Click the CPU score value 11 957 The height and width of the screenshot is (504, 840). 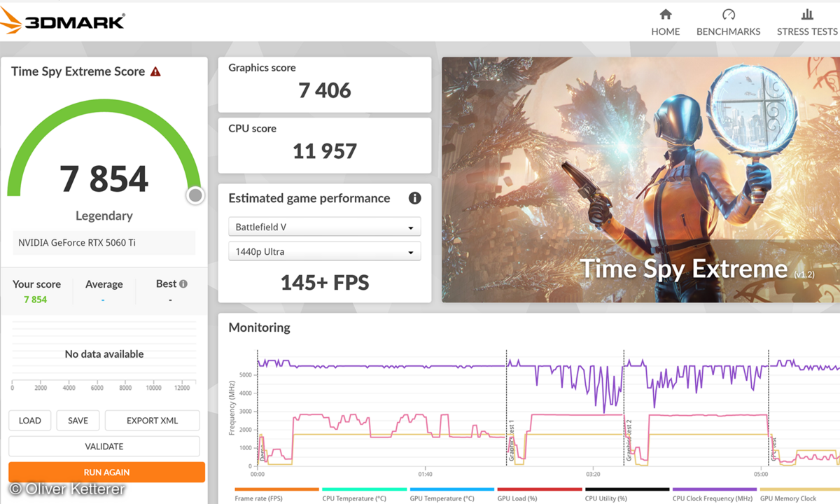(x=325, y=150)
